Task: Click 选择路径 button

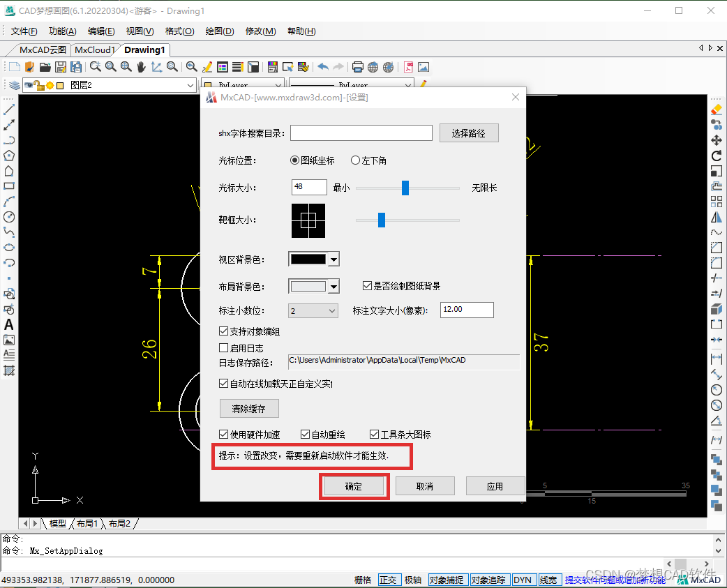Action: [x=469, y=133]
